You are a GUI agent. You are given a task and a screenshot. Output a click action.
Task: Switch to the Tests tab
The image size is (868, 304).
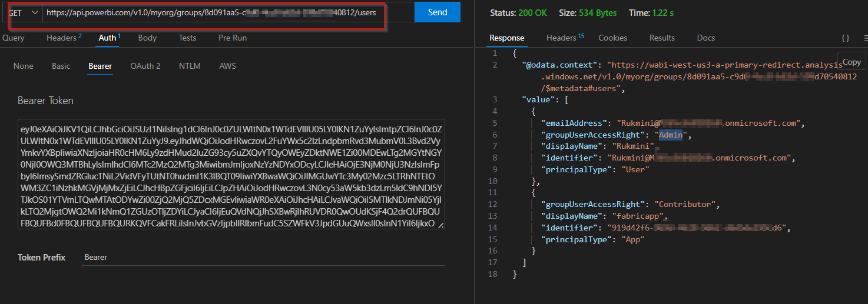click(x=187, y=38)
